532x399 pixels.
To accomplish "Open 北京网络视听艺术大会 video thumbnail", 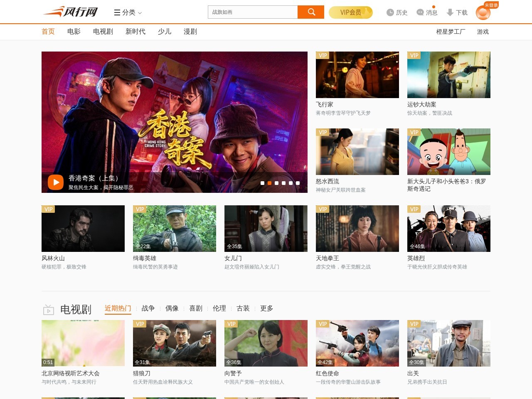I will pos(83,343).
